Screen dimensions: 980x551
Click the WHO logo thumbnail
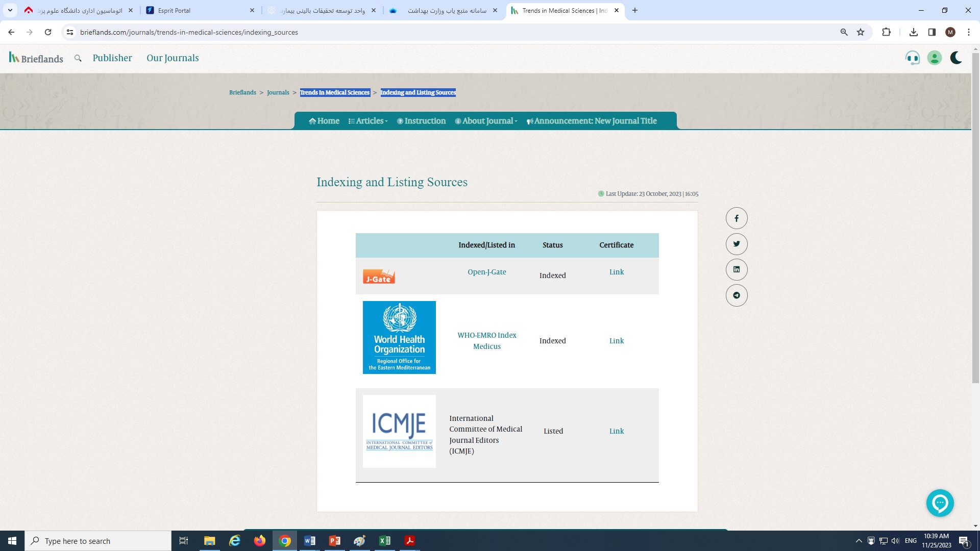399,337
